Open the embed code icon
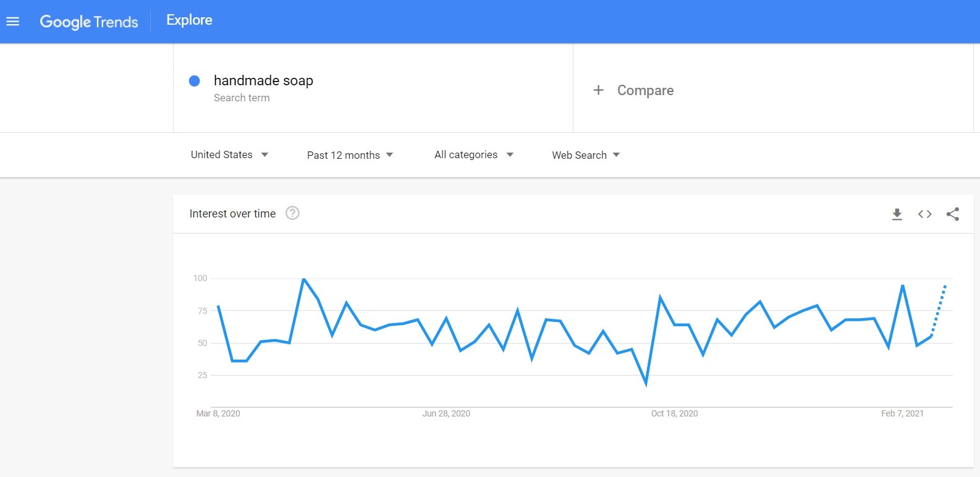The height and width of the screenshot is (477, 980). (924, 214)
